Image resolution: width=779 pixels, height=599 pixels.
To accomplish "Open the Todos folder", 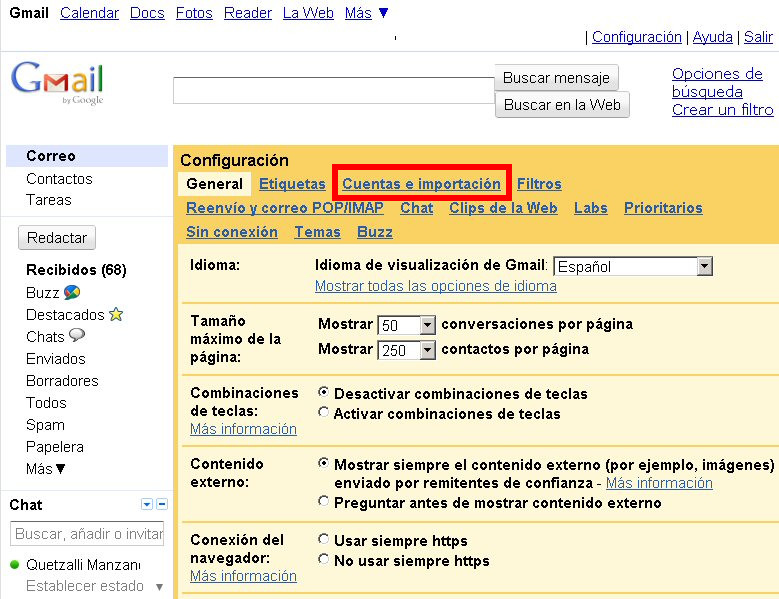I will [x=46, y=402].
